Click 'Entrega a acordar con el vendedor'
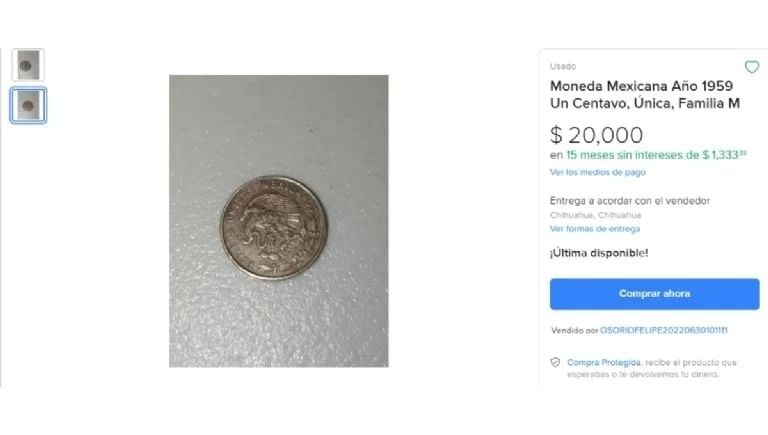Viewport: 768px width, 435px height. (x=629, y=201)
